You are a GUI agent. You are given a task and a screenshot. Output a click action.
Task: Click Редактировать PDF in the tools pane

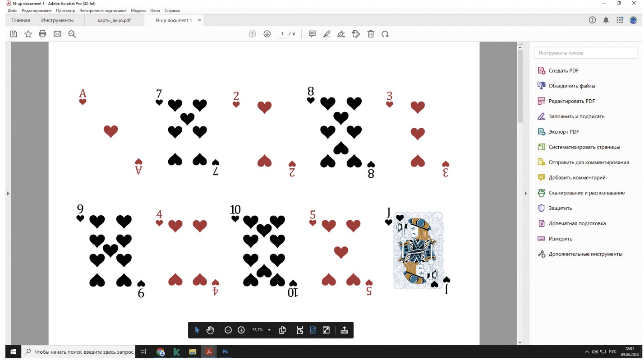tap(571, 101)
